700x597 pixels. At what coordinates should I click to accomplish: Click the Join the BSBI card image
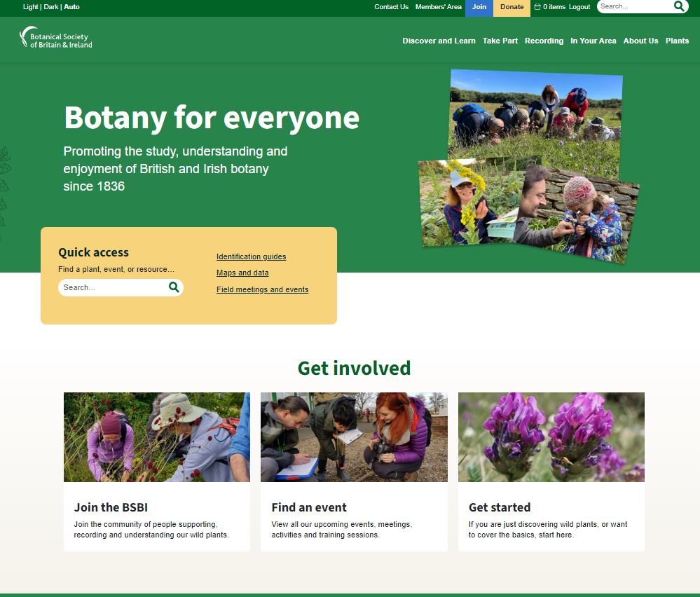pos(157,437)
